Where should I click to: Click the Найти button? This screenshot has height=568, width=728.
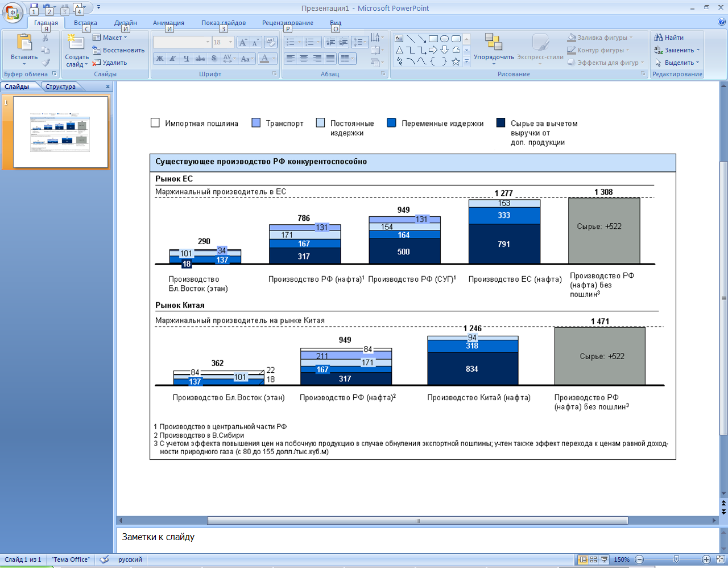tap(669, 38)
